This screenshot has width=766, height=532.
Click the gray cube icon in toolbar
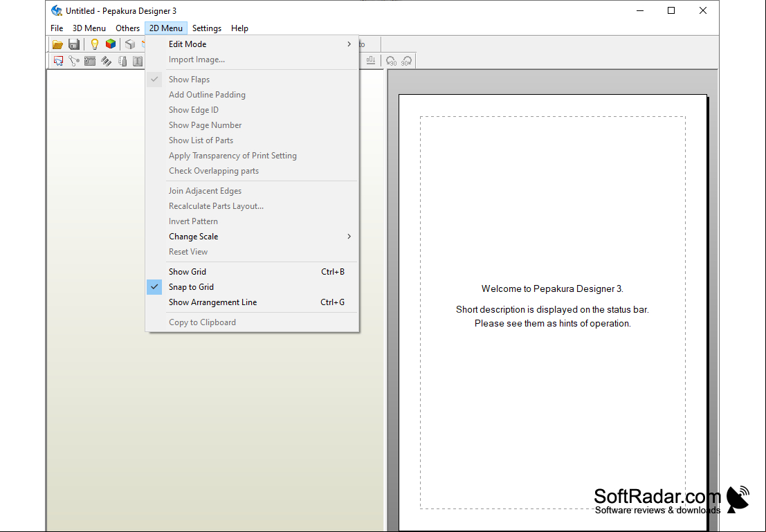(x=130, y=44)
